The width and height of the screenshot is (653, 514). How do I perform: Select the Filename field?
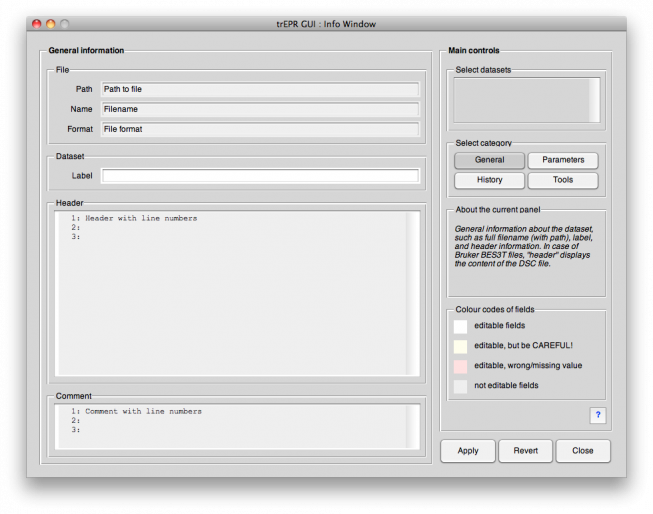pyautogui.click(x=260, y=109)
